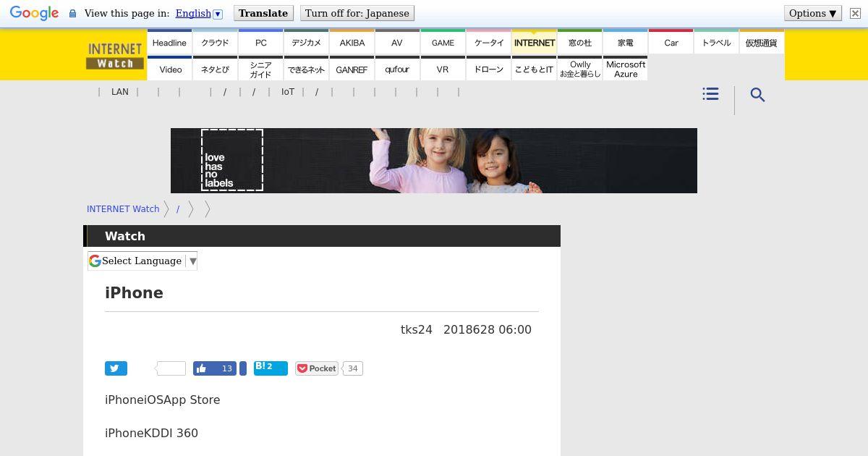Open the できるネット tab
The height and width of the screenshot is (456, 868).
(306, 69)
